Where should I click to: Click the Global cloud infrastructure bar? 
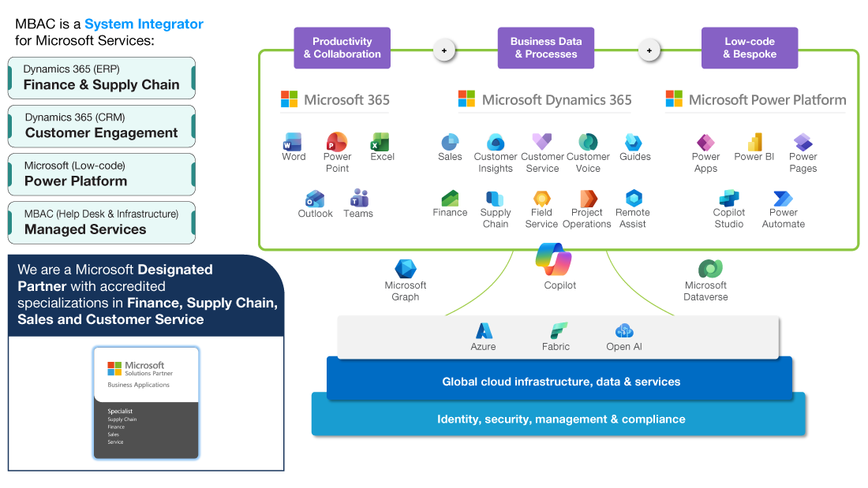[559, 379]
